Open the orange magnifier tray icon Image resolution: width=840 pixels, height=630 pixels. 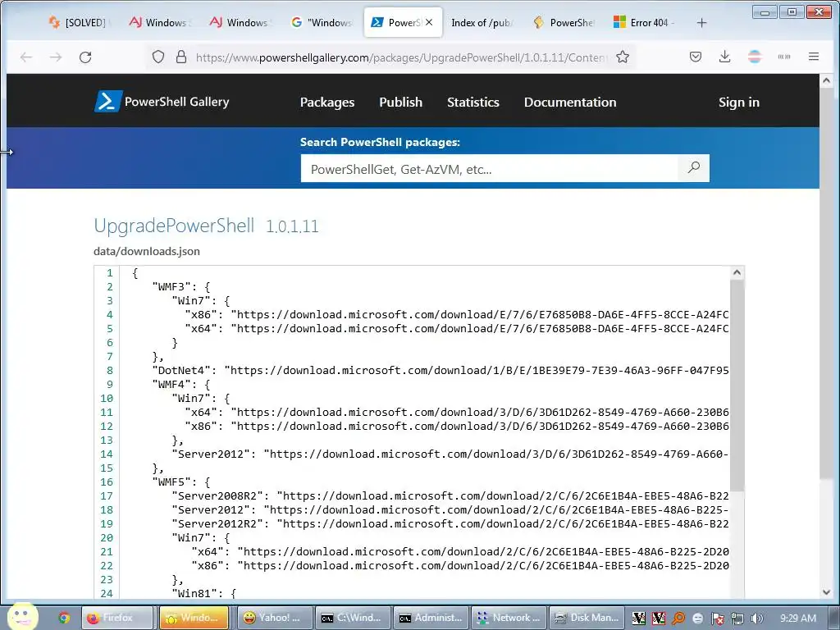[678, 619]
